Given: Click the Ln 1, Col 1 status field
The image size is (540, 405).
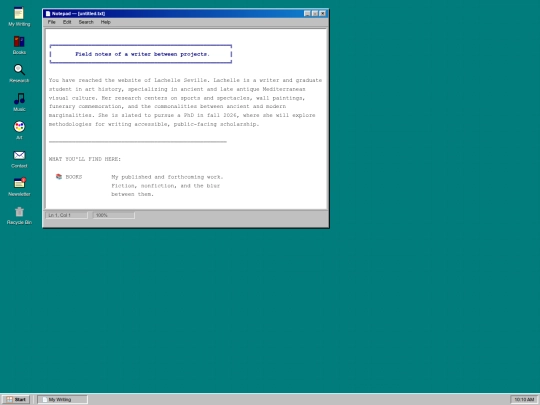Looking at the screenshot, I should coord(66,215).
